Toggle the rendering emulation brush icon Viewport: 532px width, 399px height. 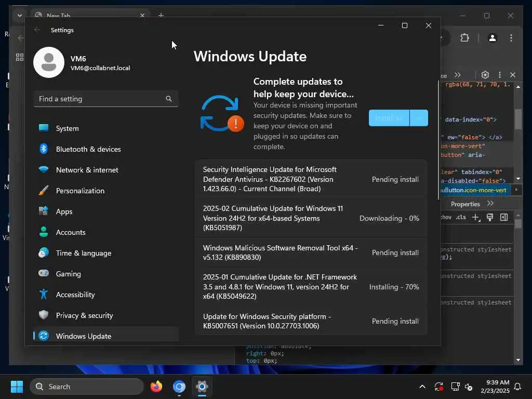(x=490, y=218)
